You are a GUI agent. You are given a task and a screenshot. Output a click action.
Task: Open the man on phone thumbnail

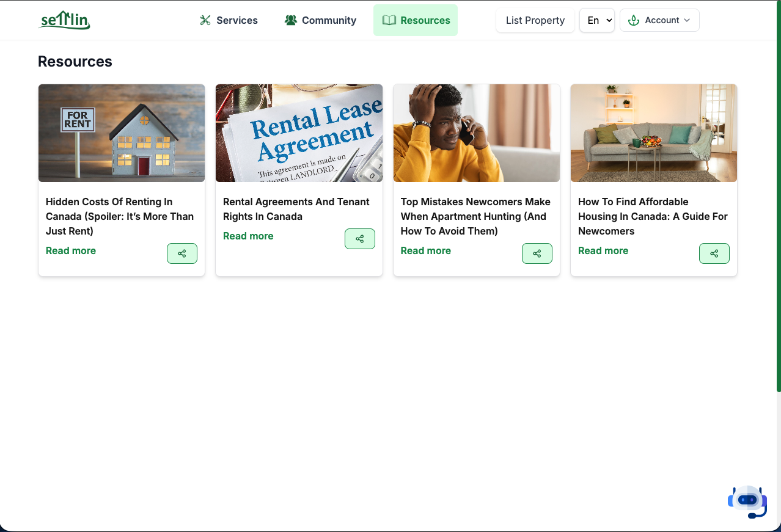click(477, 133)
